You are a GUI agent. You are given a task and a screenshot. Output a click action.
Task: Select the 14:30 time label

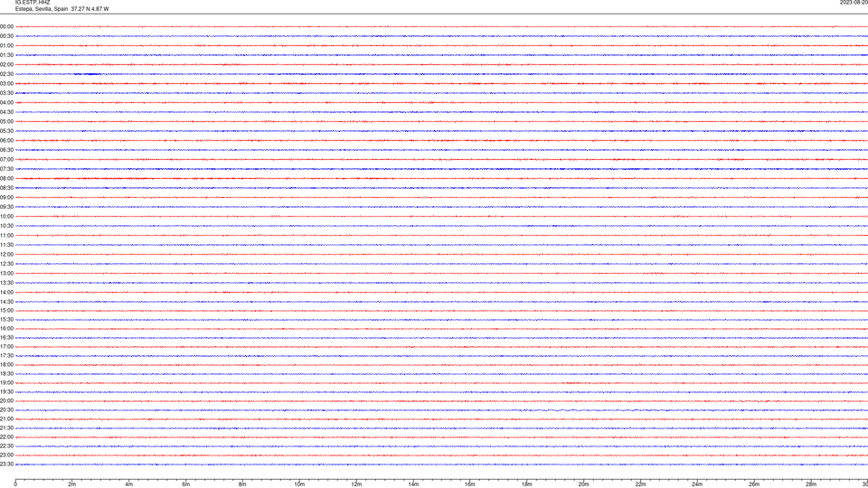pyautogui.click(x=6, y=302)
